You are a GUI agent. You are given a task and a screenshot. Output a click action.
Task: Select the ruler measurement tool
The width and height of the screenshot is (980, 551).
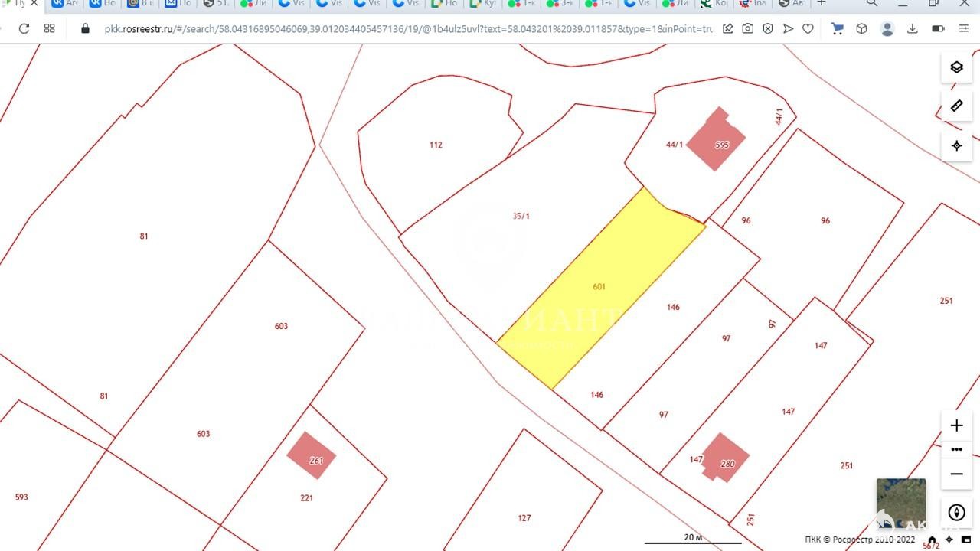pyautogui.click(x=956, y=106)
